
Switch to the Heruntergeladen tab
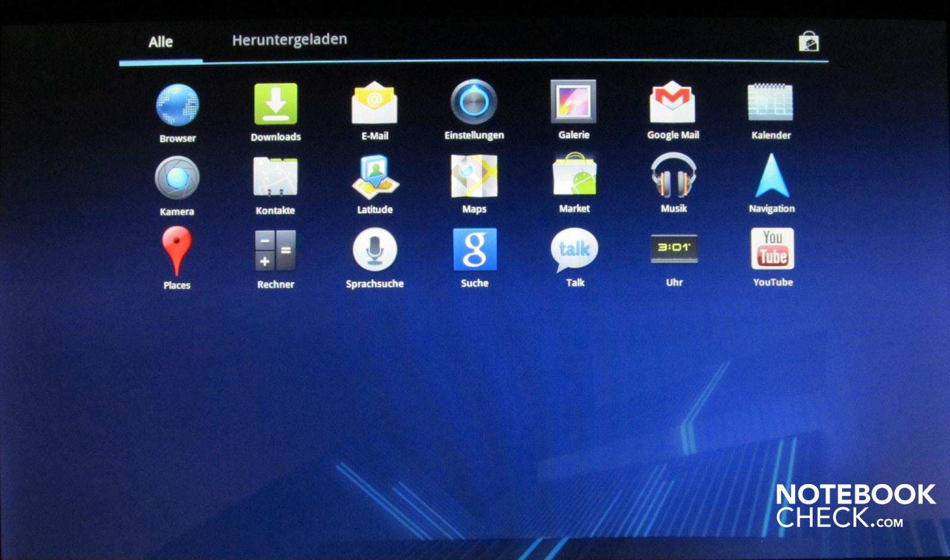[290, 40]
